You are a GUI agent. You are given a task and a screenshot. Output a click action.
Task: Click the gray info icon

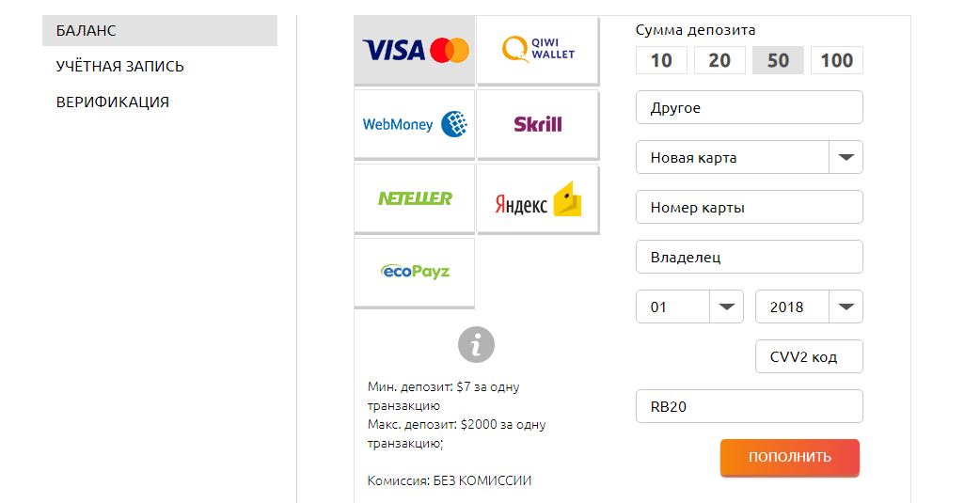coord(476,345)
